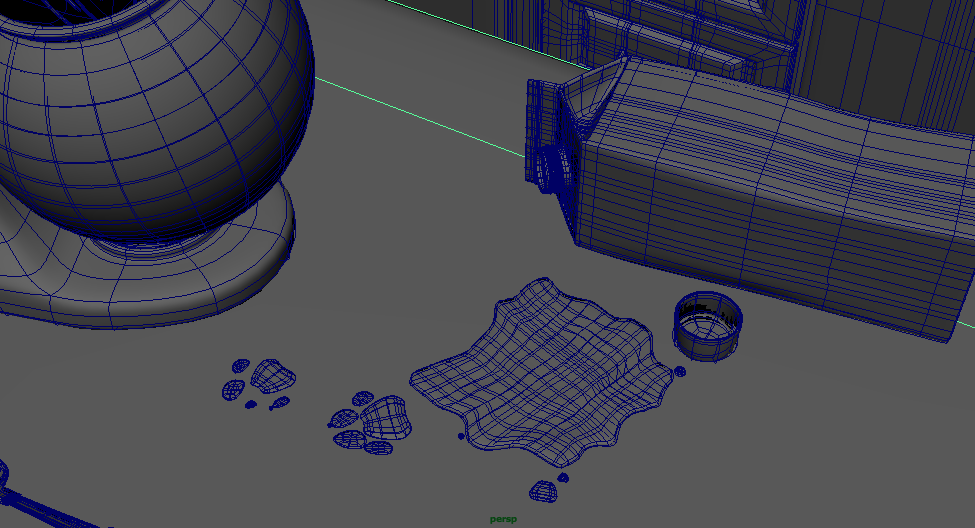
Task: Click the small droplet left of the puddle
Action: (461, 437)
